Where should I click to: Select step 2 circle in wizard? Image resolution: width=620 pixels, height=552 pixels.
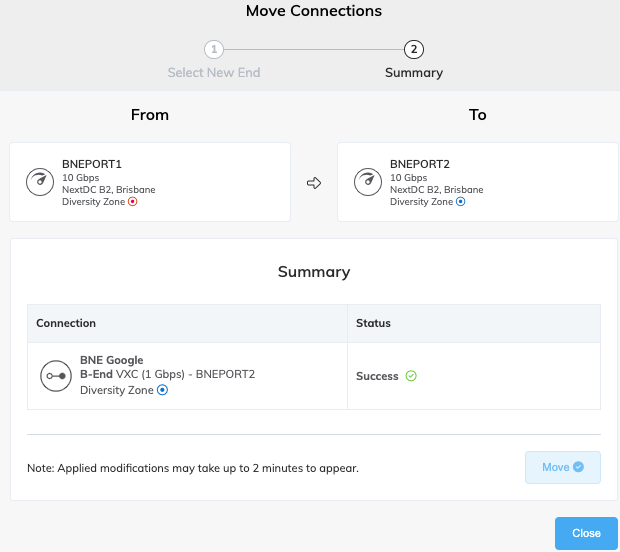(x=413, y=49)
